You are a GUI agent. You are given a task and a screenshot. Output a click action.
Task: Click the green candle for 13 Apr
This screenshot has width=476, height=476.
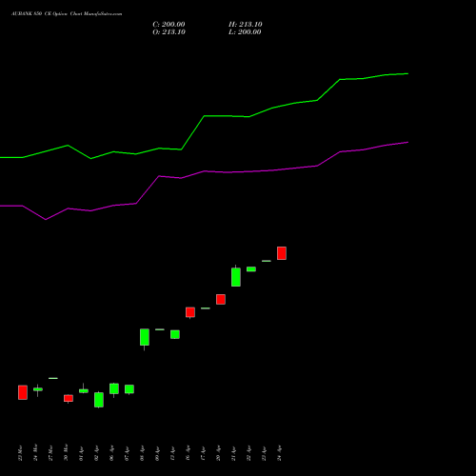pos(175,334)
